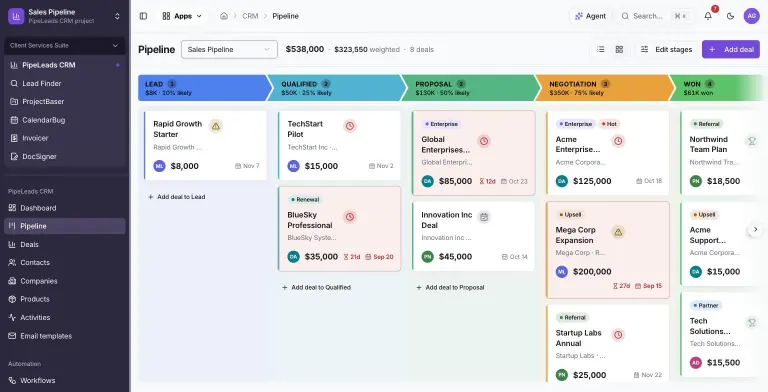Go to Activities page
The width and height of the screenshot is (768, 392).
tap(65, 318)
